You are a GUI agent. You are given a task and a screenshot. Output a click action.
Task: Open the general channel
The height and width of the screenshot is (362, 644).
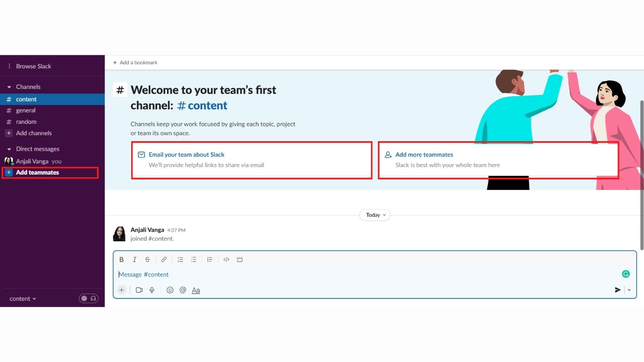click(x=52, y=111)
